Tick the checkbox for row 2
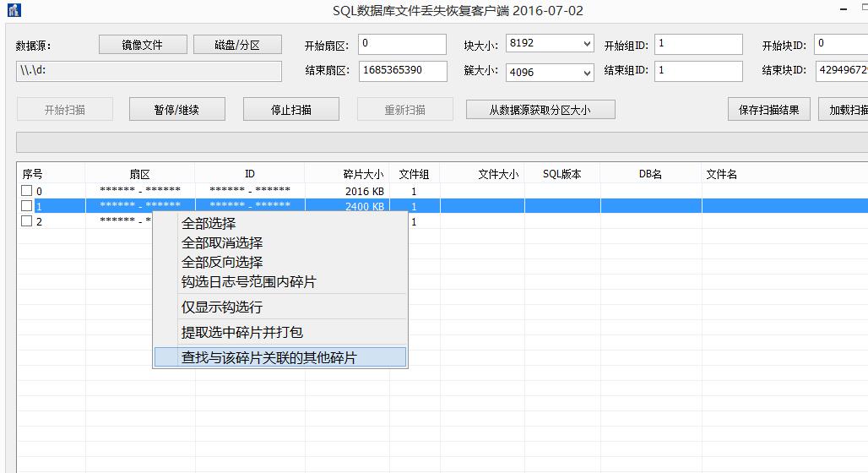 (x=26, y=220)
